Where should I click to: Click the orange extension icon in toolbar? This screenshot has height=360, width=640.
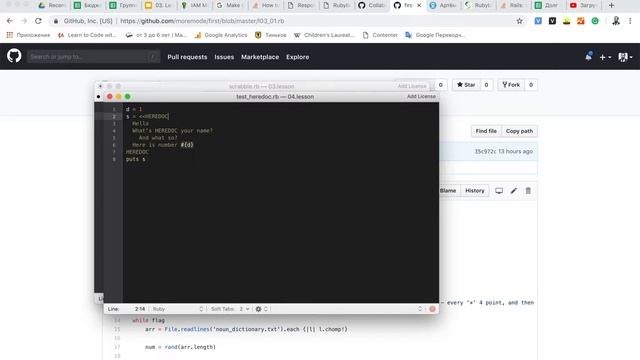tap(581, 21)
